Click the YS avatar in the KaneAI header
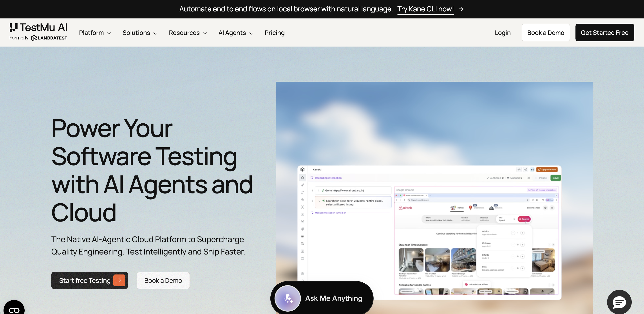The image size is (644, 314). pyautogui.click(x=532, y=170)
